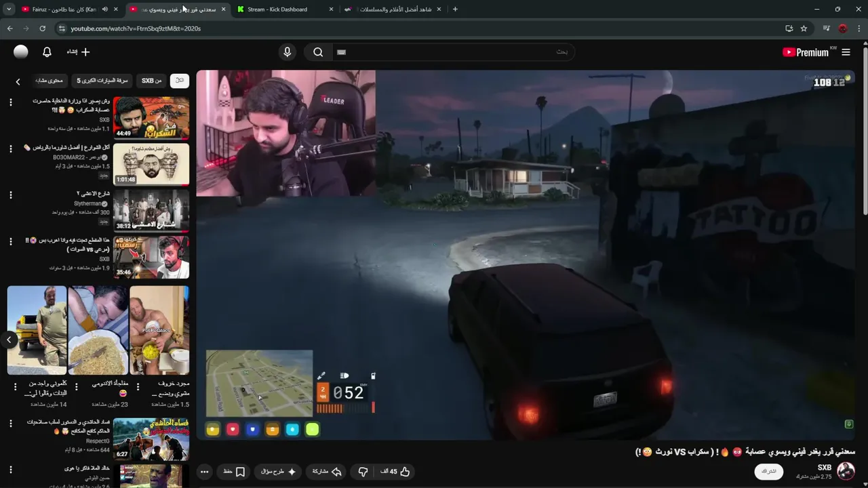Screen dimensions: 868x488
Task: Open the media controls toolbar icon
Action: (x=826, y=28)
